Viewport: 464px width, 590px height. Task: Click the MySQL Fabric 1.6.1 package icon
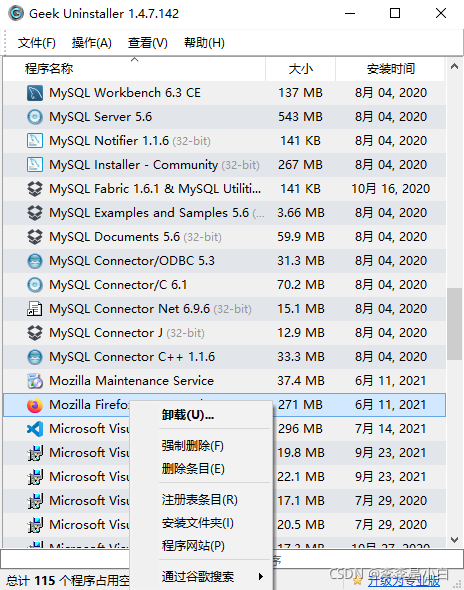(35, 189)
